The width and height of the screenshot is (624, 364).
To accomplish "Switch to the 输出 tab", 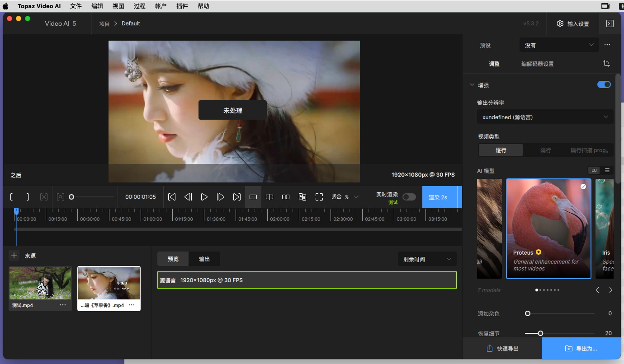I will tap(204, 259).
